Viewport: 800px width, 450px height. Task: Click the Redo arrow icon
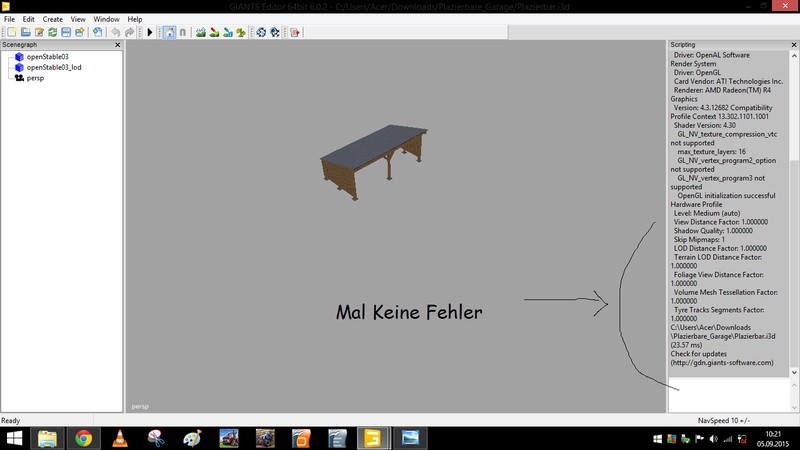129,32
